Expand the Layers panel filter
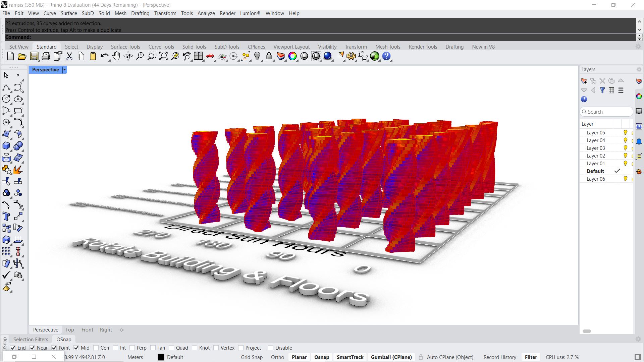The image size is (644, 362). (x=602, y=90)
